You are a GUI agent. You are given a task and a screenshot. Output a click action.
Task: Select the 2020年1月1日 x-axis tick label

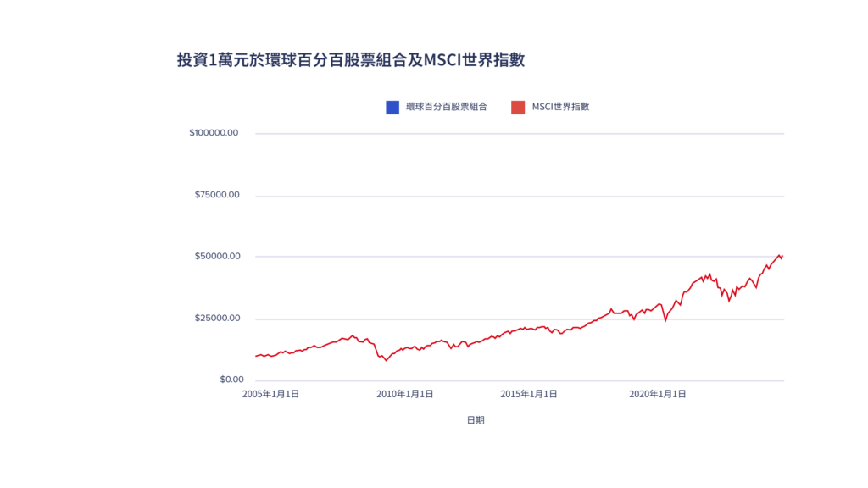pyautogui.click(x=658, y=394)
